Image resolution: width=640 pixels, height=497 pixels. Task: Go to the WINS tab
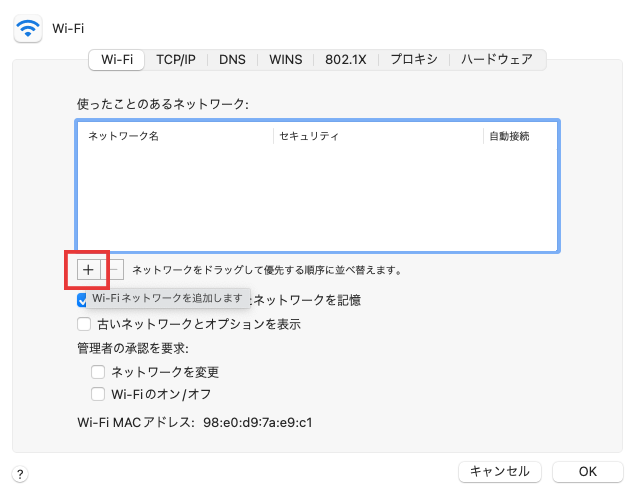(x=285, y=59)
